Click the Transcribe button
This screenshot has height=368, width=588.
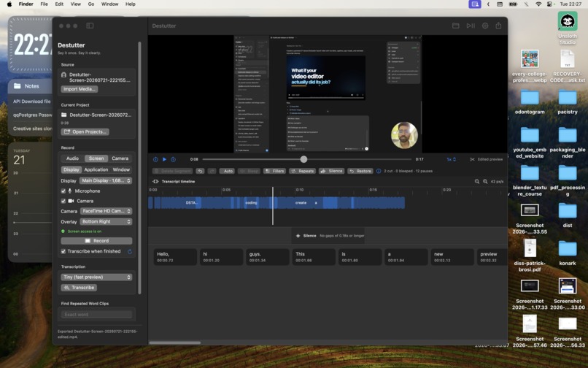[x=79, y=288]
